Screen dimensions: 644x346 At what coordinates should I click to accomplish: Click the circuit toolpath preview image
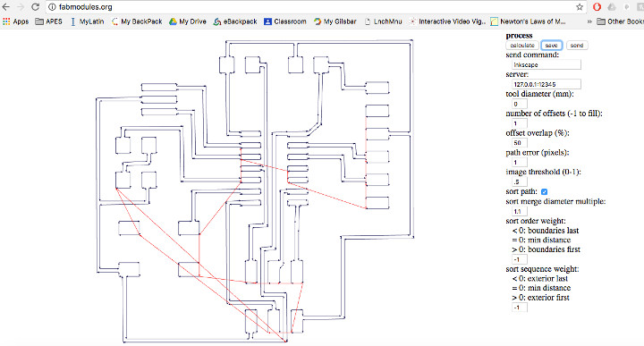(x=255, y=190)
